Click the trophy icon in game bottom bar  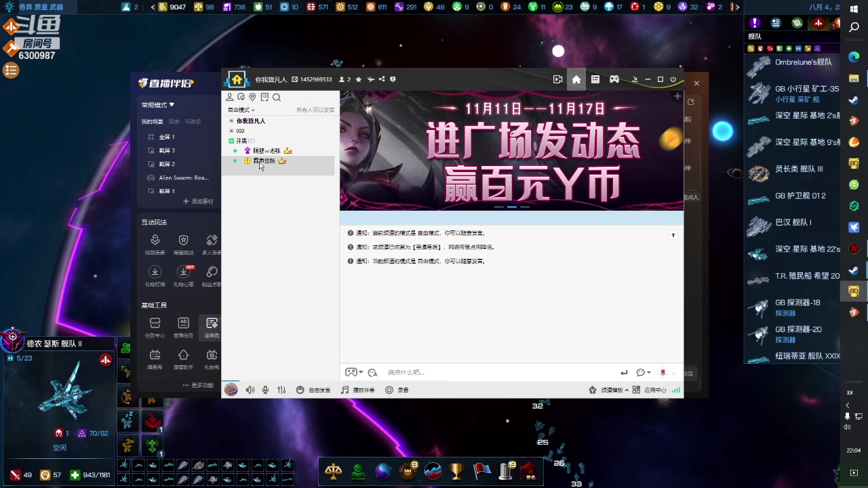456,471
